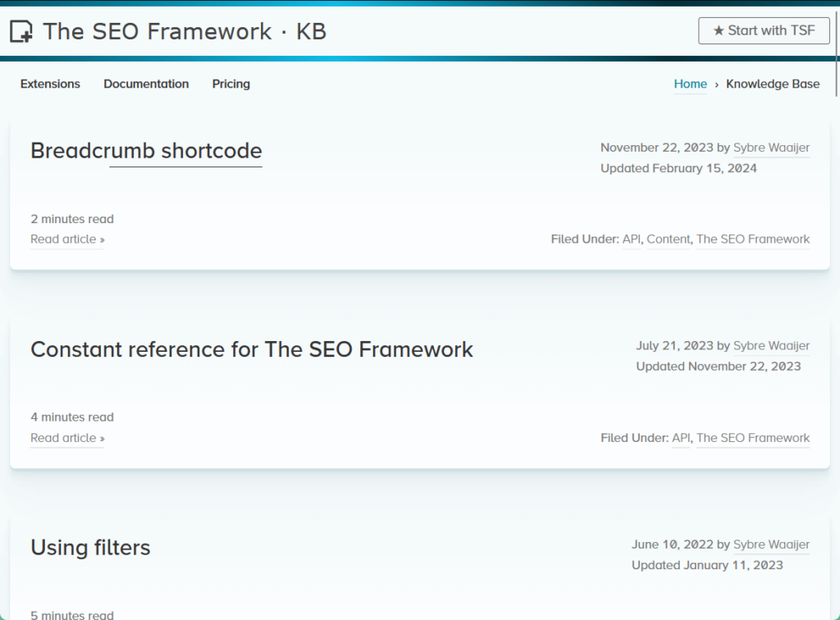This screenshot has width=840, height=620.
Task: Click the TSF document logo icon
Action: pos(21,31)
